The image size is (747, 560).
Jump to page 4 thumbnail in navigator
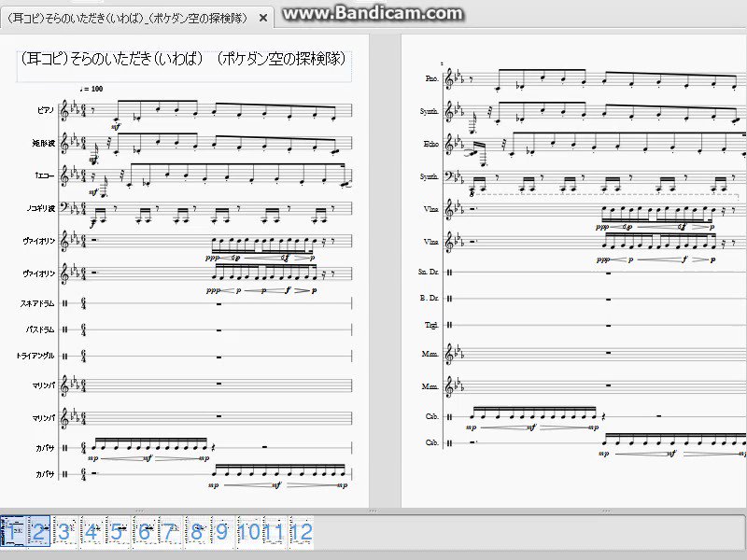tap(91, 531)
